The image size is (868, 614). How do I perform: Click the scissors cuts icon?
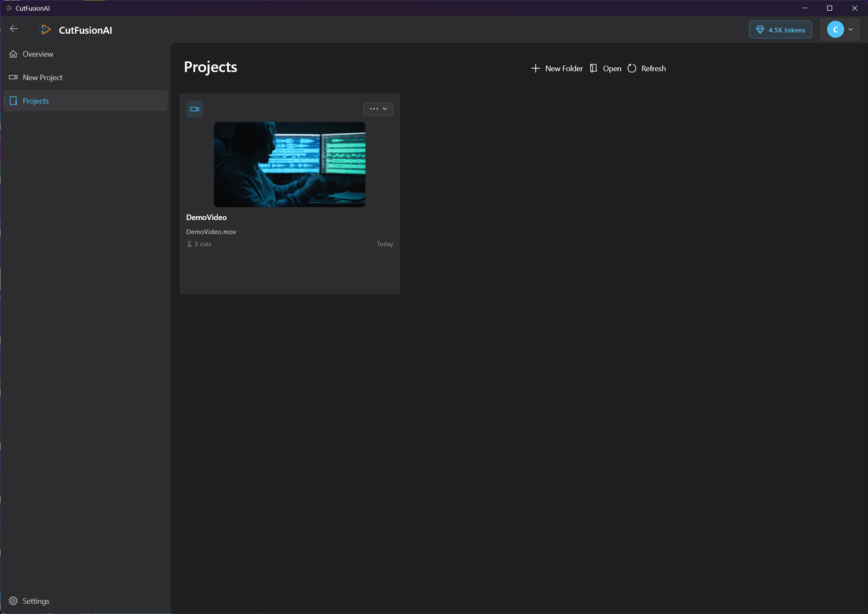coord(190,244)
